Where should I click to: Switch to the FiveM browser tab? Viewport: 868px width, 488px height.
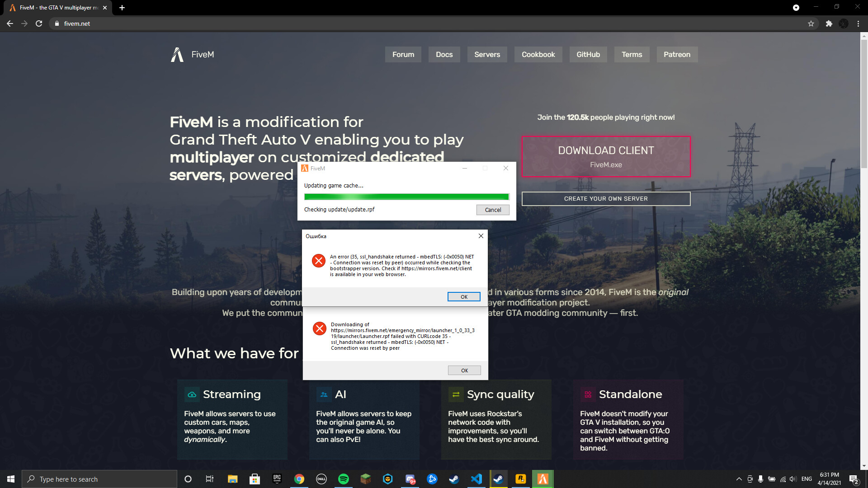coord(54,7)
